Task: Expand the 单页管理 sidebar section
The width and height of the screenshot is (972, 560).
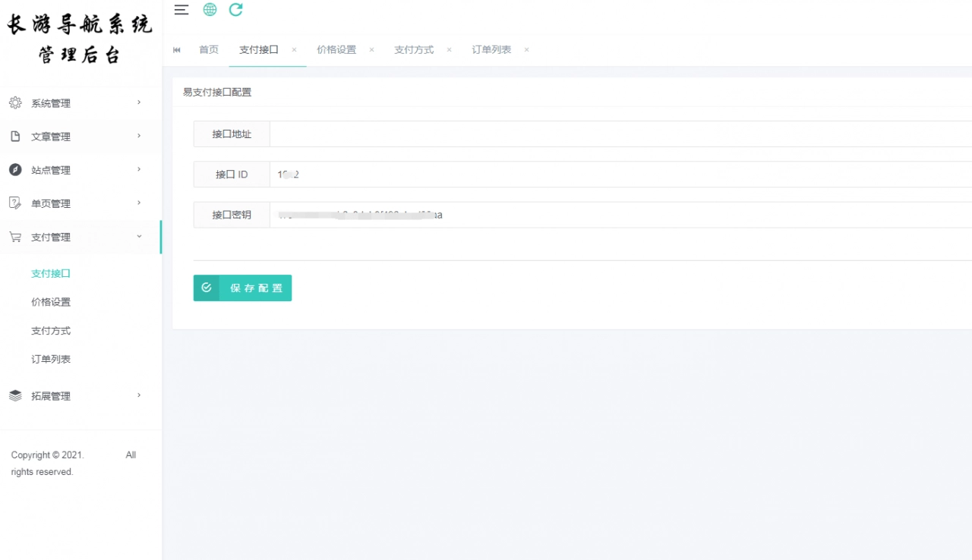Action: 51,203
